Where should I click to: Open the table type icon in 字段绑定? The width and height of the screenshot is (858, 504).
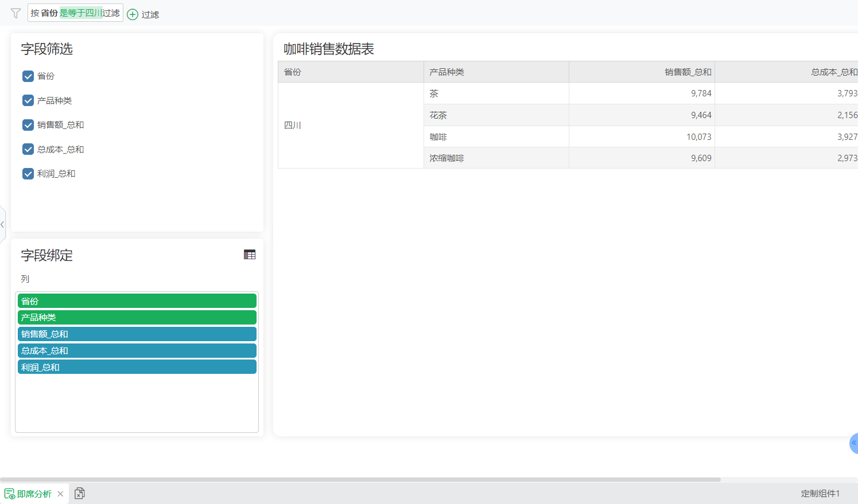click(x=250, y=255)
